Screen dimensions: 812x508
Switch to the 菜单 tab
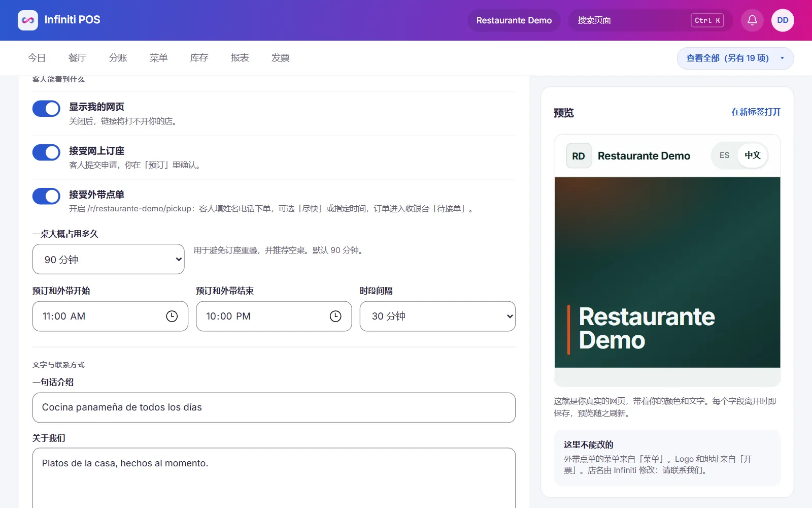[158, 58]
